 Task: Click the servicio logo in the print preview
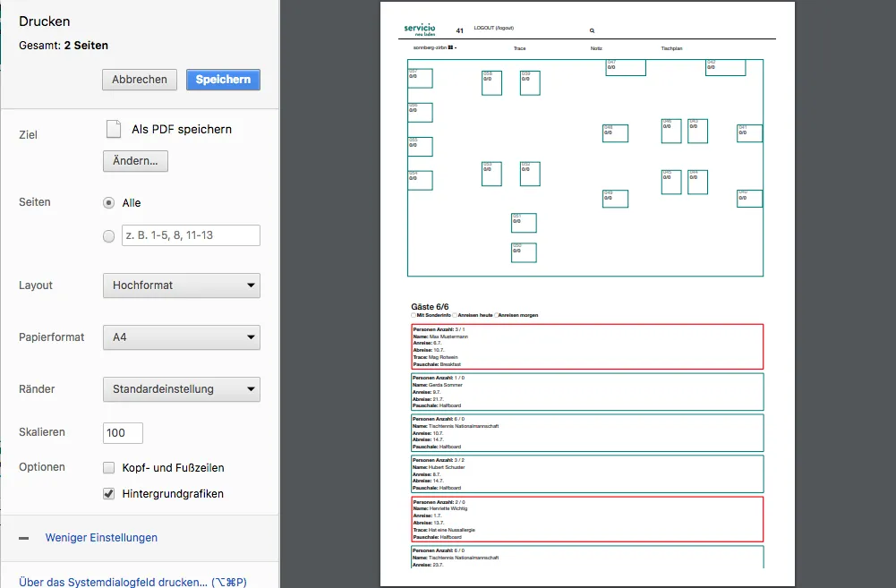(420, 30)
